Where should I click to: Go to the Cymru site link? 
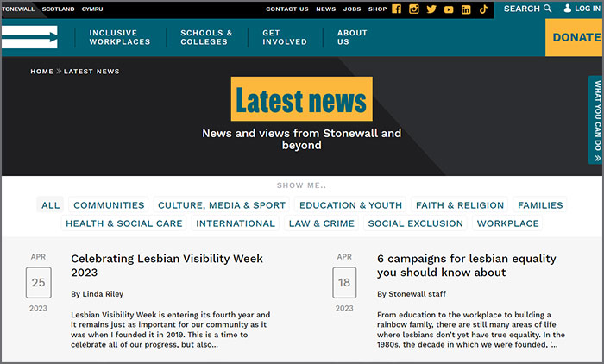92,9
